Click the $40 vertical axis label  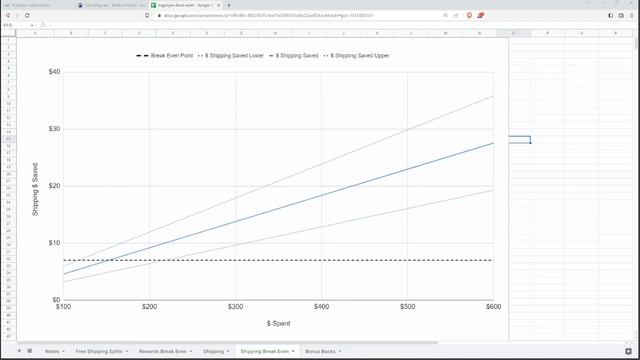[x=54, y=72]
